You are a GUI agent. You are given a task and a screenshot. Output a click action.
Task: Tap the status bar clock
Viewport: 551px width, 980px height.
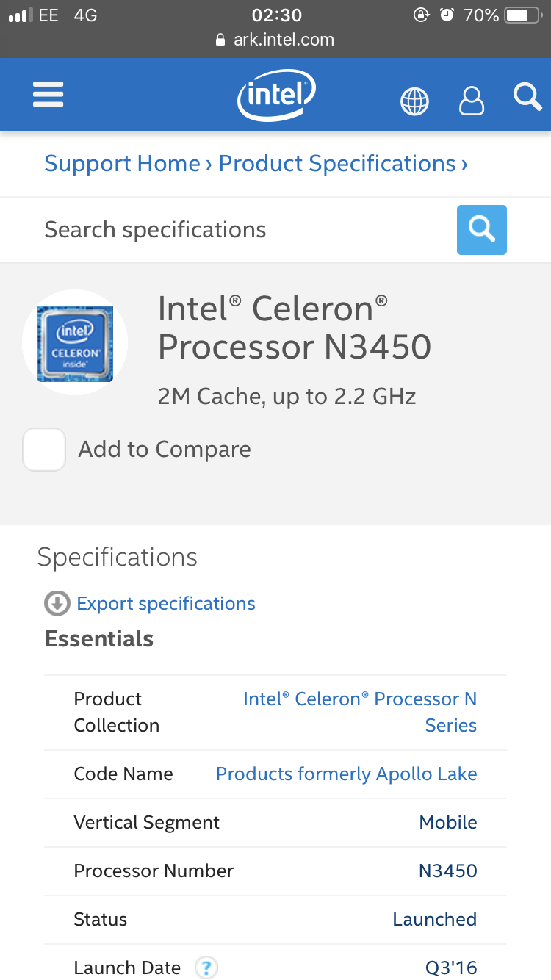tap(276, 15)
